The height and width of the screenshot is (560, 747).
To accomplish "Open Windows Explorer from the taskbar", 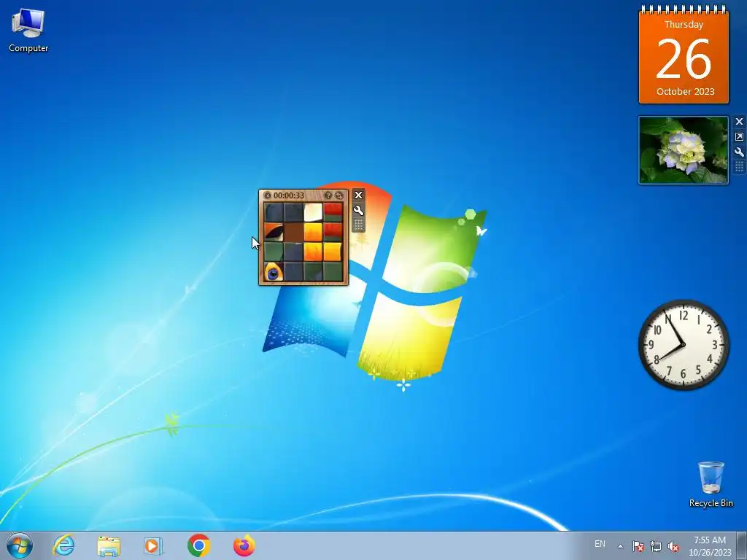I will pyautogui.click(x=109, y=545).
